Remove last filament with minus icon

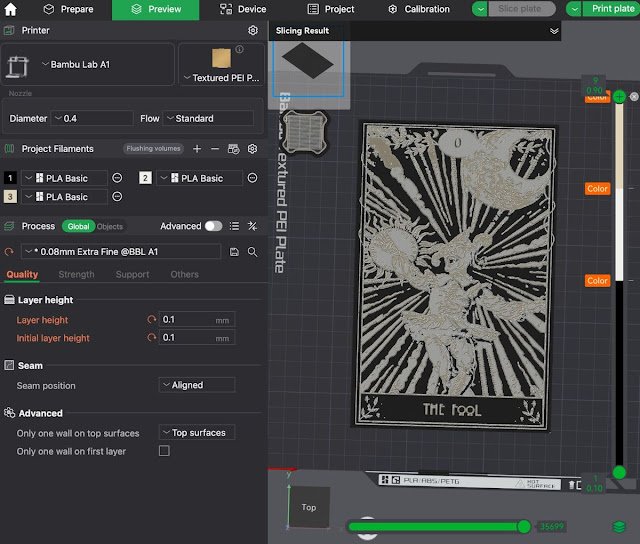[x=214, y=149]
